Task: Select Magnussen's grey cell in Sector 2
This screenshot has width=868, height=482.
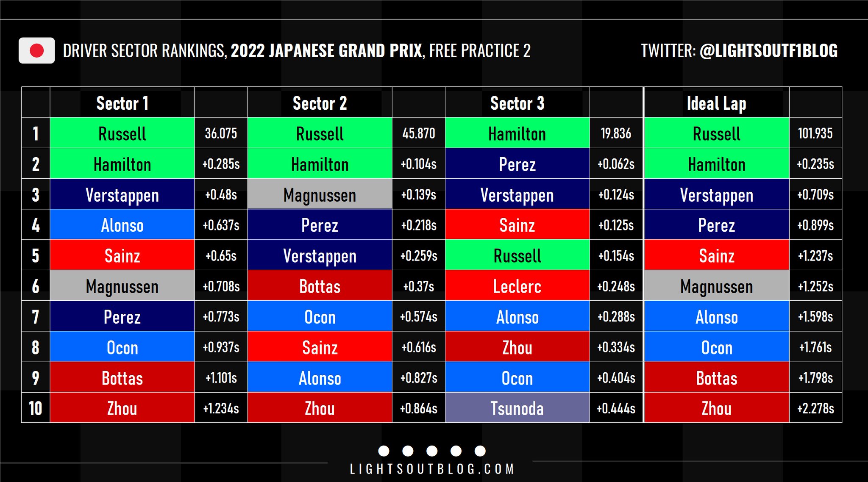Action: 320,195
